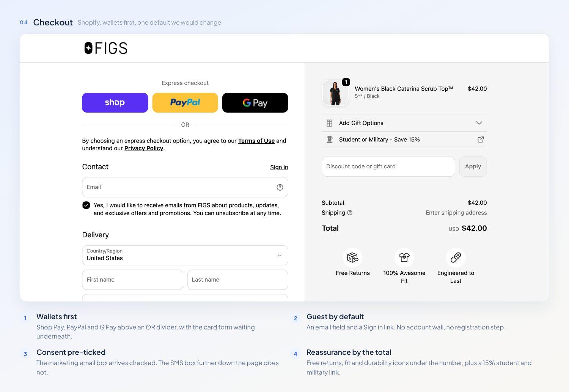Focus the Email input field
The height and width of the screenshot is (392, 569).
point(185,187)
